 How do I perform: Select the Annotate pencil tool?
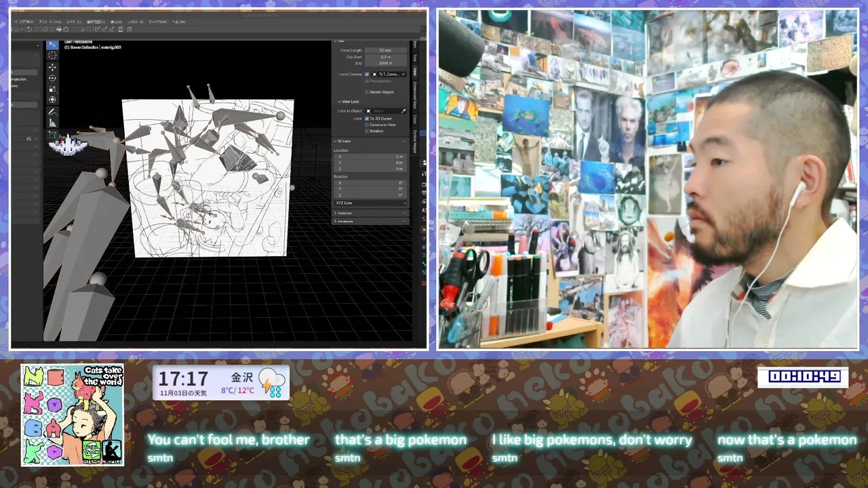click(x=52, y=111)
